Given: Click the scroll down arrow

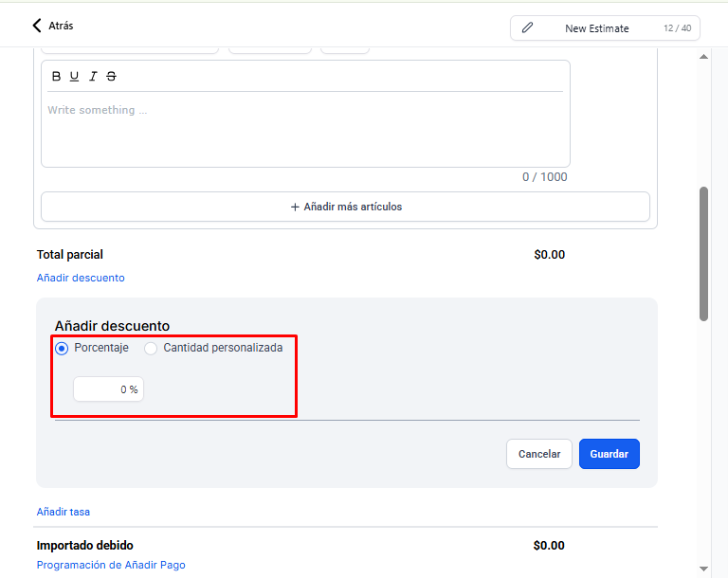Looking at the screenshot, I should point(704,569).
